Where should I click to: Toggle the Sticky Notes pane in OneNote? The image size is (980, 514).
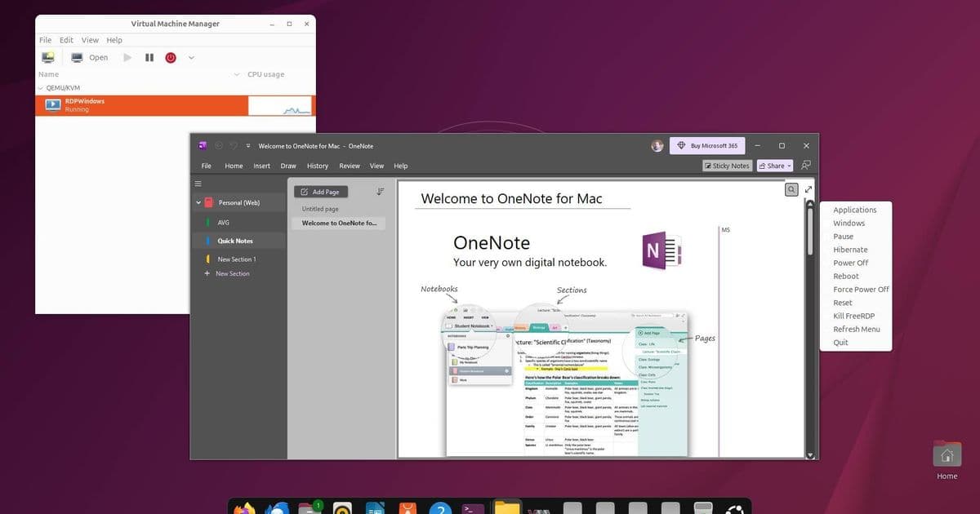coord(727,166)
